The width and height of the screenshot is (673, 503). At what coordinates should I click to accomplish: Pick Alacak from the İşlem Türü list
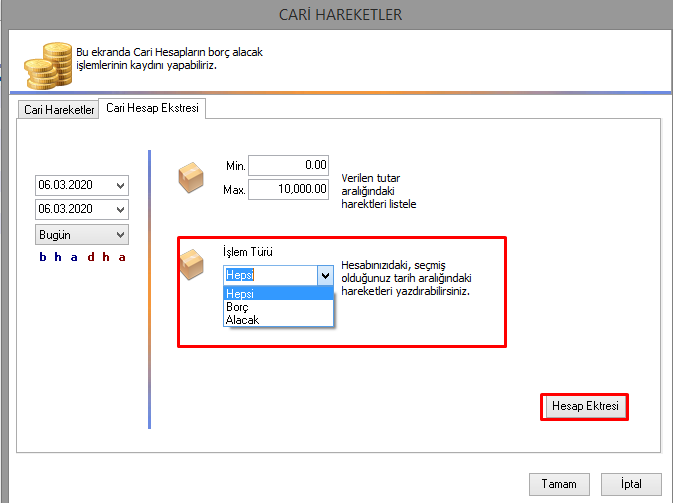click(x=277, y=320)
